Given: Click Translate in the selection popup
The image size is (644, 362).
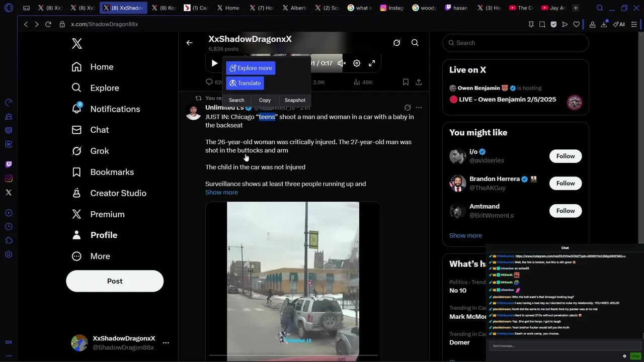Looking at the screenshot, I should [x=245, y=83].
